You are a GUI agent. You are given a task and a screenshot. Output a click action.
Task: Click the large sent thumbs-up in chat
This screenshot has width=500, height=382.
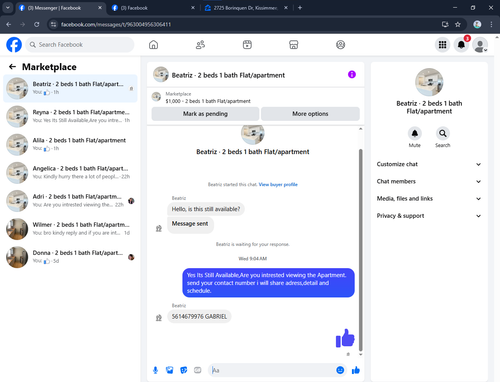(345, 338)
